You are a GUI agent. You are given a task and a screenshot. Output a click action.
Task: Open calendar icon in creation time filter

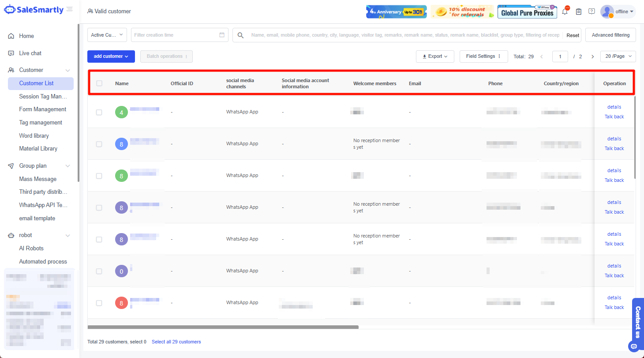point(222,35)
